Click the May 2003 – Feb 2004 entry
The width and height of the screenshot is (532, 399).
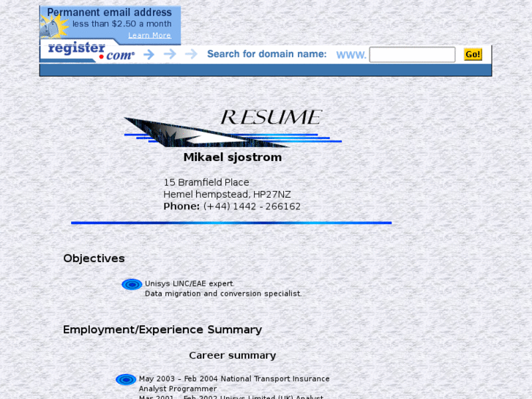[234, 379]
